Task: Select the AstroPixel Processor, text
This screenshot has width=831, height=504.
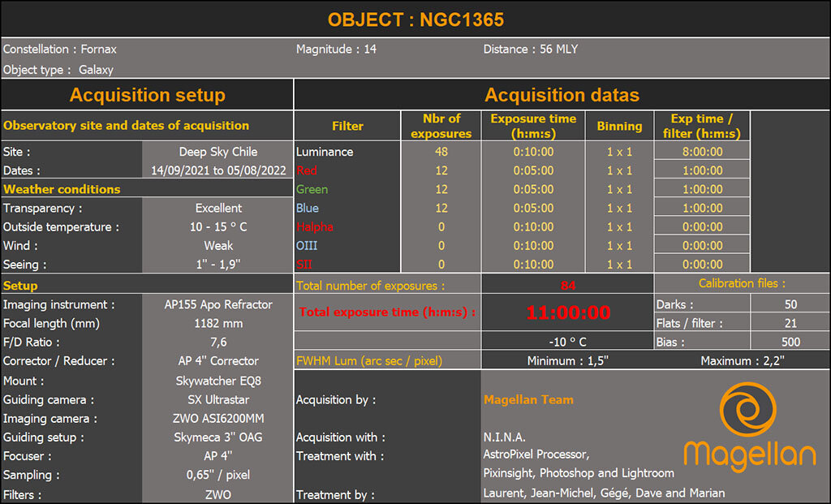Action: [x=536, y=454]
